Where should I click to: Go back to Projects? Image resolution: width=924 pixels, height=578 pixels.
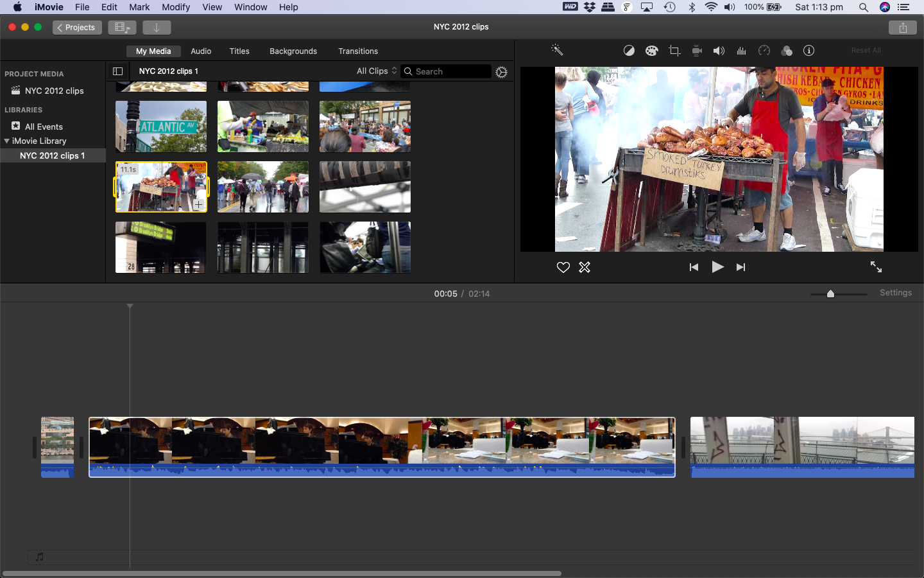(x=77, y=28)
